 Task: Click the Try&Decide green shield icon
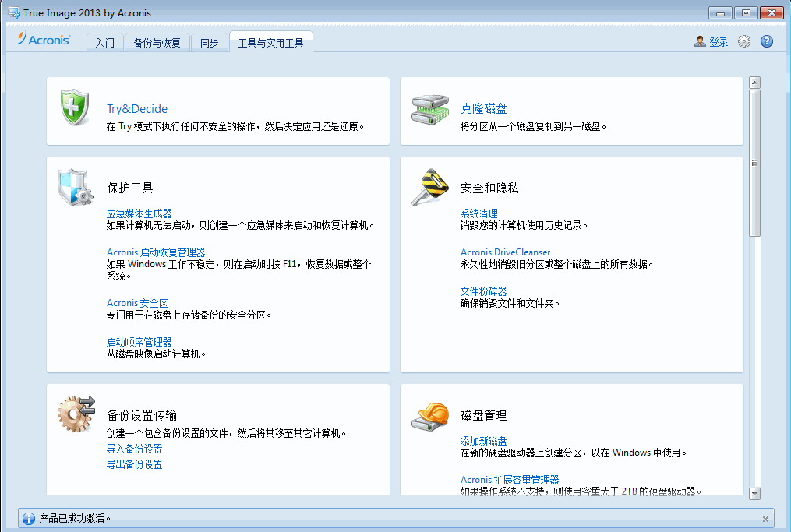pyautogui.click(x=75, y=107)
